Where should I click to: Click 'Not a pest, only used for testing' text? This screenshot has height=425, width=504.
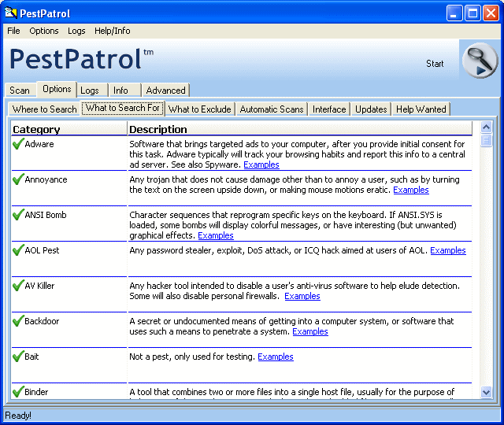click(x=192, y=357)
